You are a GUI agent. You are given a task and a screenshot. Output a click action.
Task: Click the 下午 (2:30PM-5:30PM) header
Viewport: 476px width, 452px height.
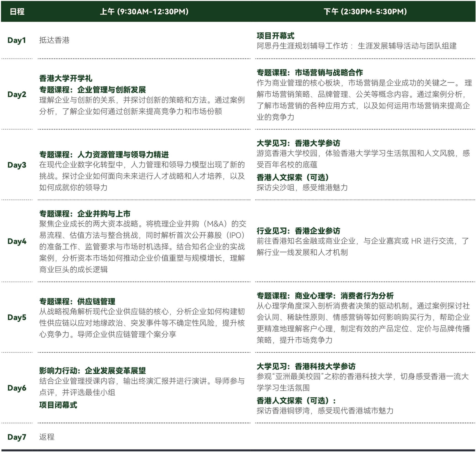[x=365, y=12]
